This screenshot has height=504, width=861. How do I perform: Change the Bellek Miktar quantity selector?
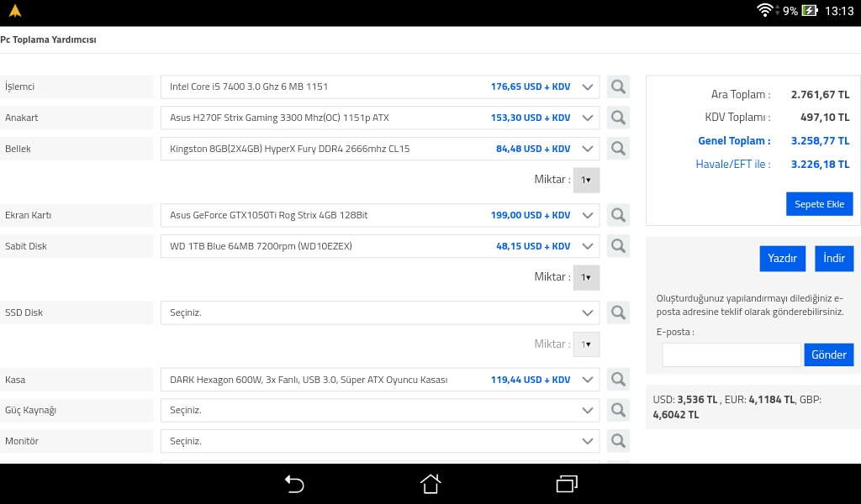click(x=586, y=180)
